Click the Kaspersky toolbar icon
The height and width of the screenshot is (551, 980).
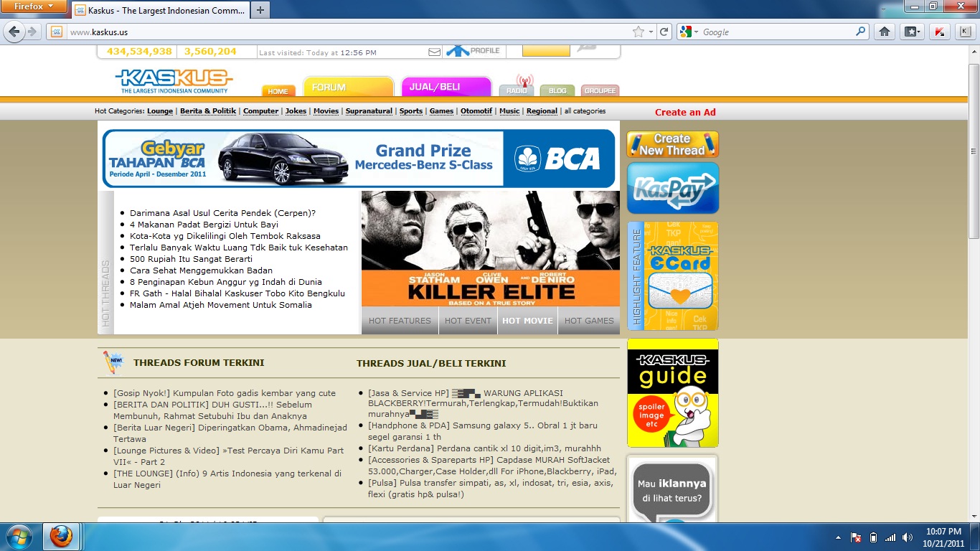[x=938, y=32]
